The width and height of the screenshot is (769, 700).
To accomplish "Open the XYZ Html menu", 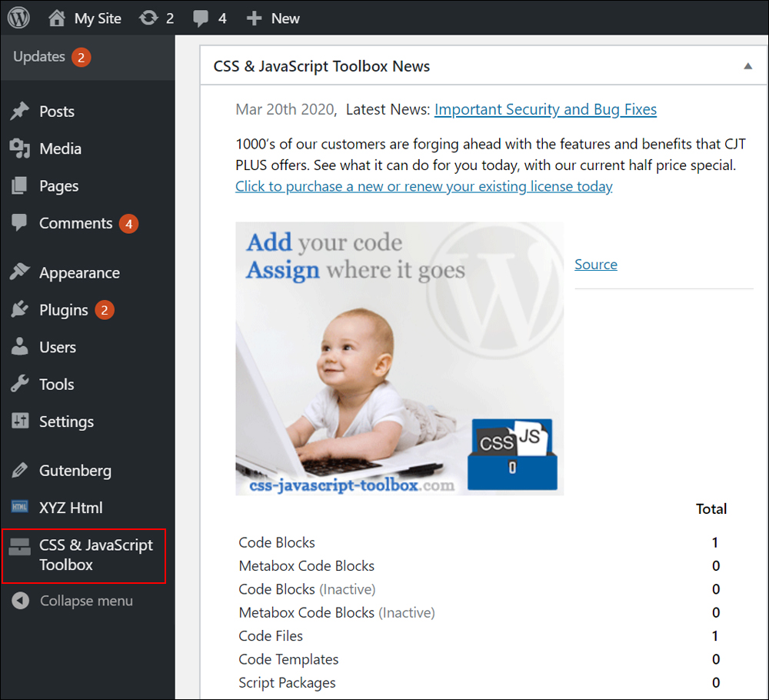I will 71,507.
